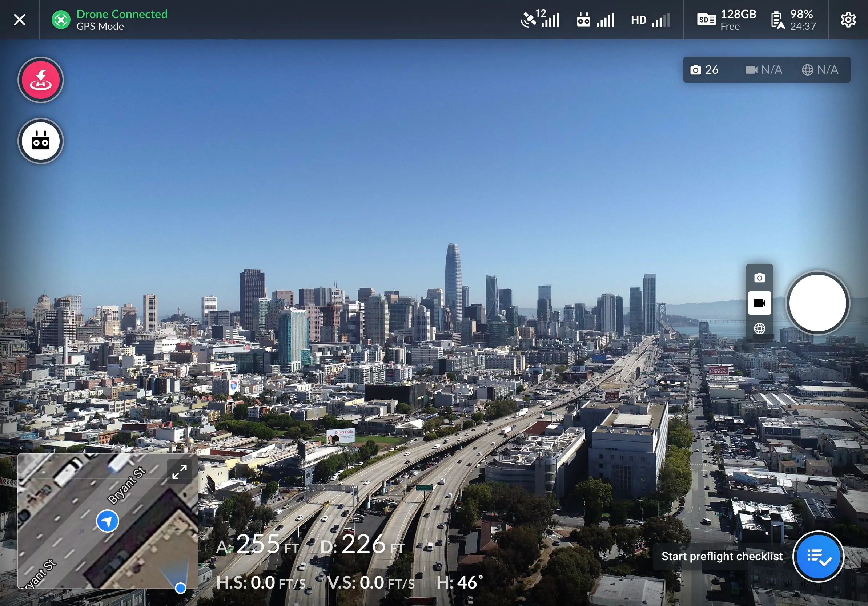Tap the vertical speed 0.0 FT/S readout
Image resolution: width=868 pixels, height=606 pixels.
click(x=371, y=583)
